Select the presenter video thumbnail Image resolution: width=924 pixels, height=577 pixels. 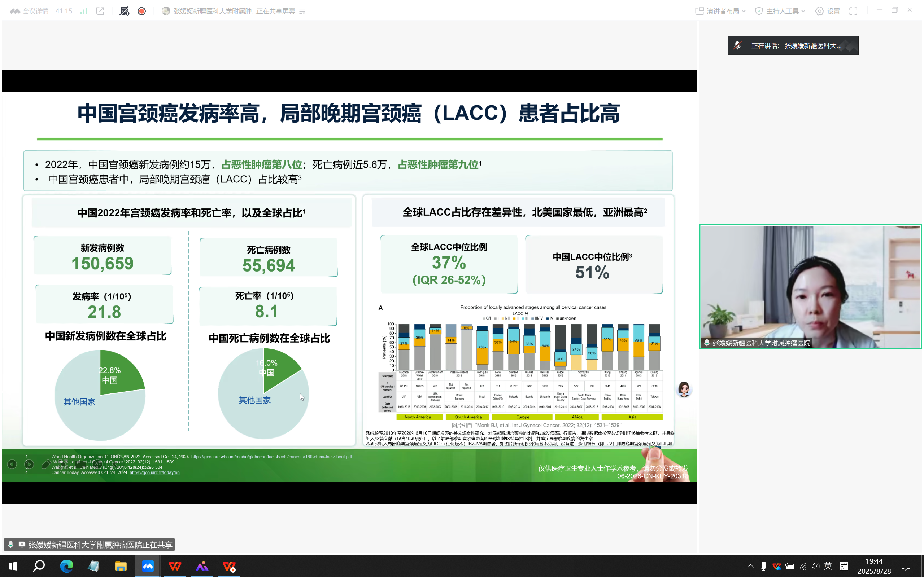[x=810, y=287]
